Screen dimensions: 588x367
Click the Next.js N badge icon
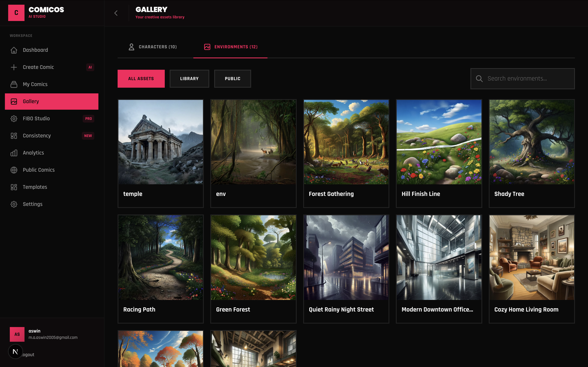15,352
